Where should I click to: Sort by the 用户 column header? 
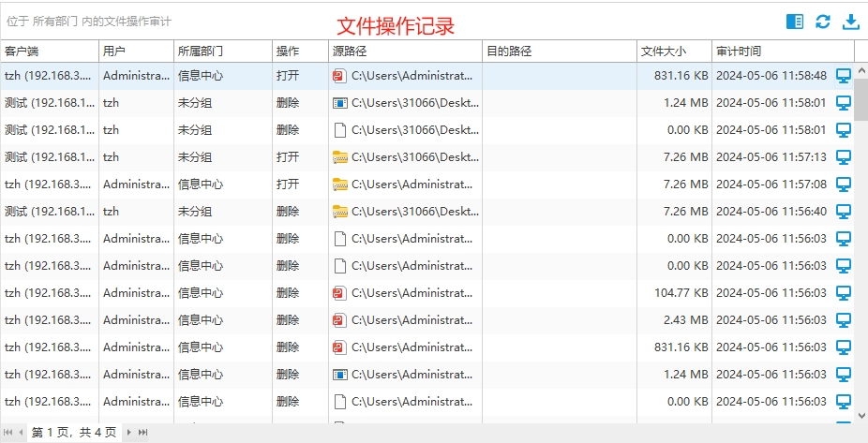pos(136,52)
